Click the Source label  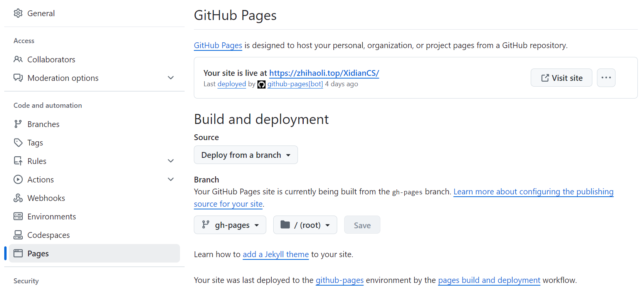click(x=206, y=137)
